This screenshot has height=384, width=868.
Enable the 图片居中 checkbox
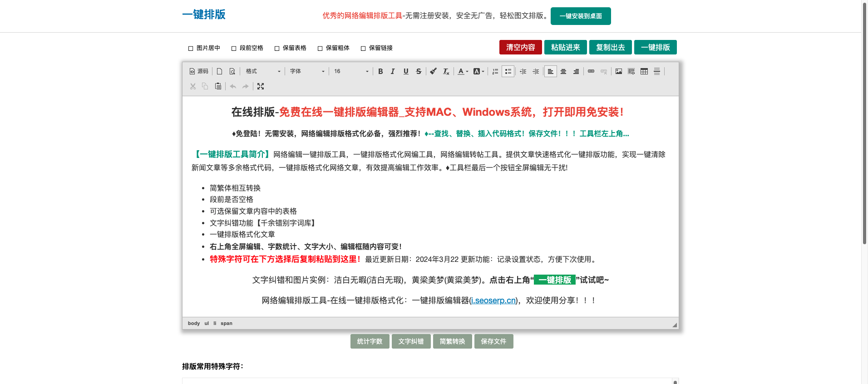(191, 48)
